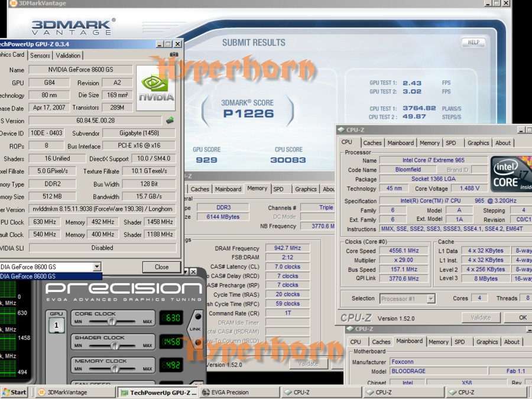
Task: Open Mainboard tab in memory CPU-Z window
Action: click(x=228, y=189)
